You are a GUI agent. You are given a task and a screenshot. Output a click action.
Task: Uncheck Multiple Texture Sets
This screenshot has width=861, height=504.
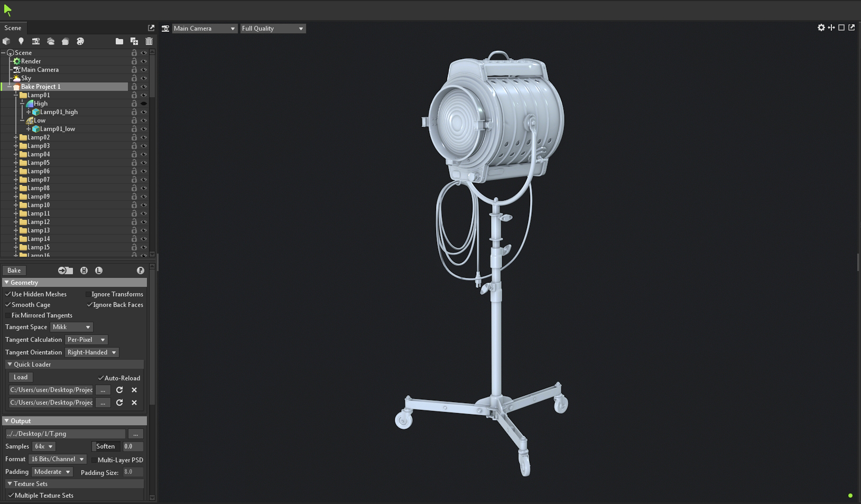(11, 496)
